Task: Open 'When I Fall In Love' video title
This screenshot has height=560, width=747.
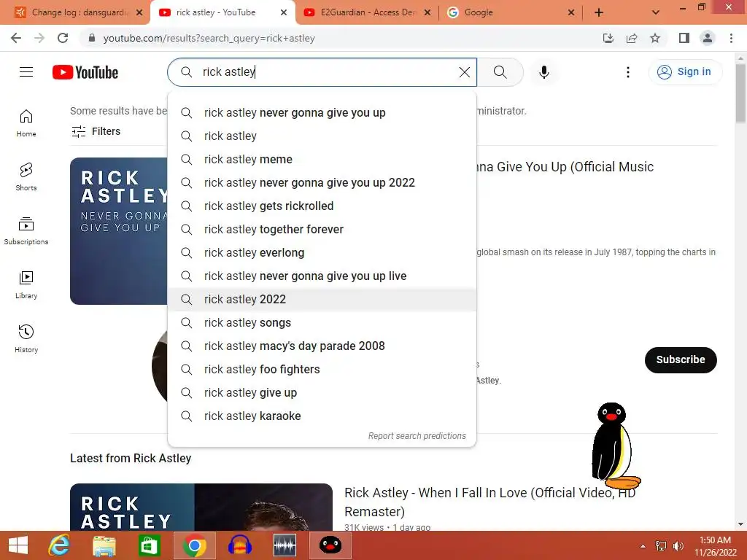Action: coord(489,502)
